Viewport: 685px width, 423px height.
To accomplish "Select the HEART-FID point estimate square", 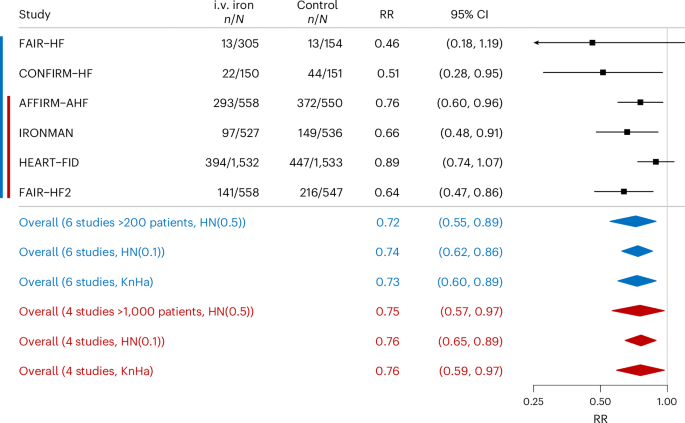I will 656,162.
